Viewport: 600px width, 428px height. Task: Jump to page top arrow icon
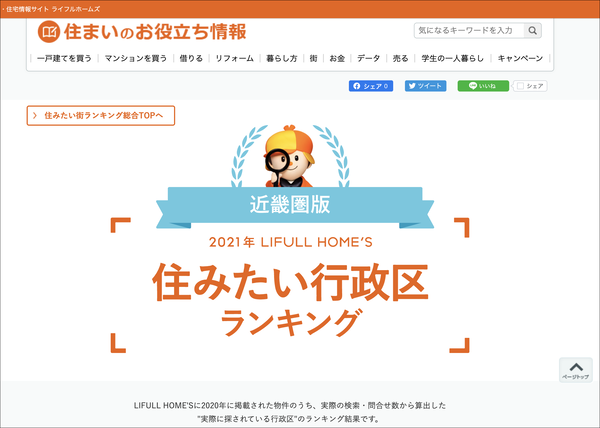[x=576, y=370]
